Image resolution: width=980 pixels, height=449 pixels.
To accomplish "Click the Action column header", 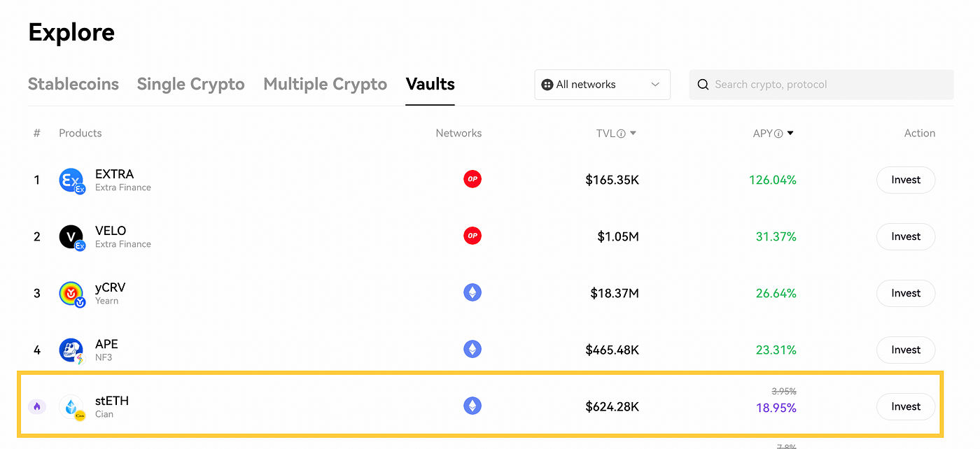I will point(920,133).
